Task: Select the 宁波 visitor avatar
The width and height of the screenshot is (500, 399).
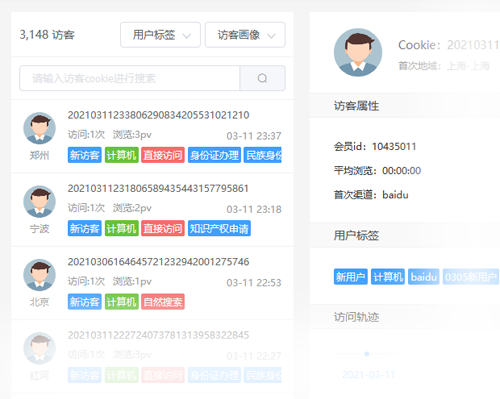Action: pos(39,202)
